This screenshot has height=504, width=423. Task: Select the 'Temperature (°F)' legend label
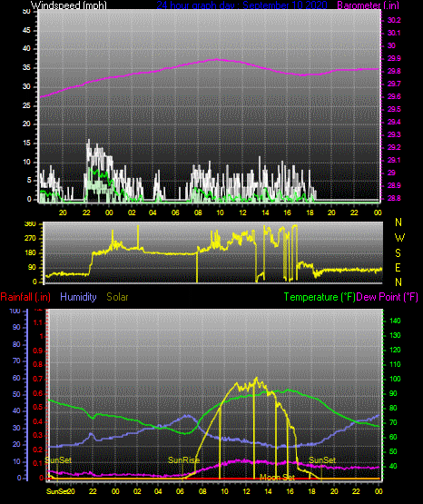(x=320, y=297)
